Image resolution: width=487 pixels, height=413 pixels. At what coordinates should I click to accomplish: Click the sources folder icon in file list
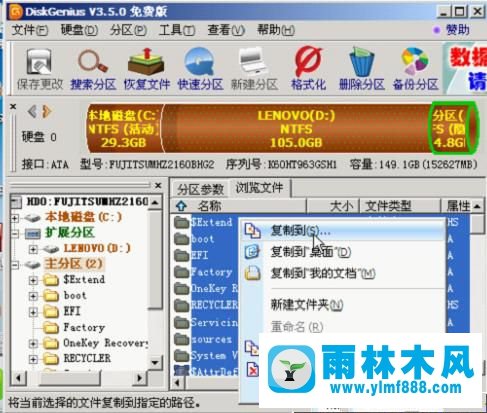182,339
